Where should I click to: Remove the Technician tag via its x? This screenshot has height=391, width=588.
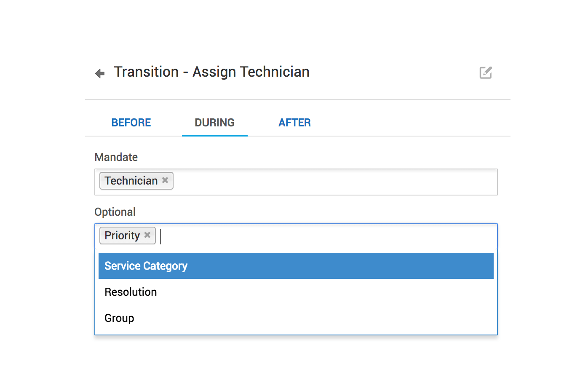coord(165,180)
